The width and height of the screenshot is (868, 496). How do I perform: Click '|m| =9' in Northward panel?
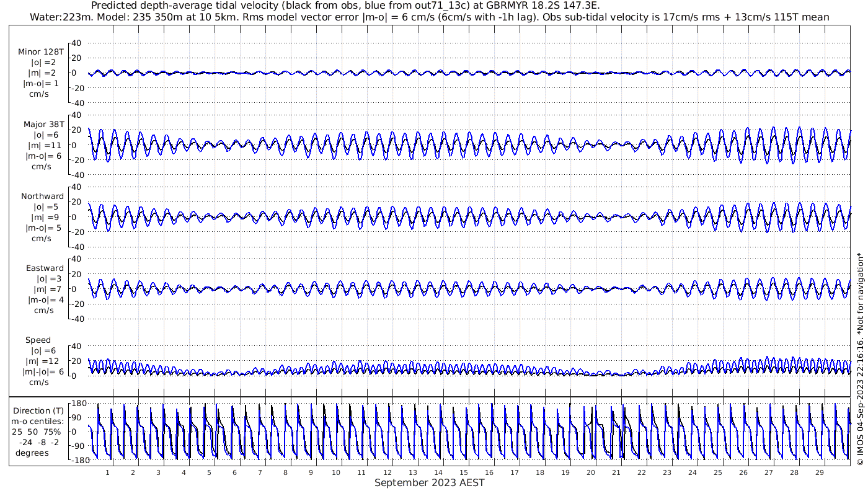click(44, 217)
